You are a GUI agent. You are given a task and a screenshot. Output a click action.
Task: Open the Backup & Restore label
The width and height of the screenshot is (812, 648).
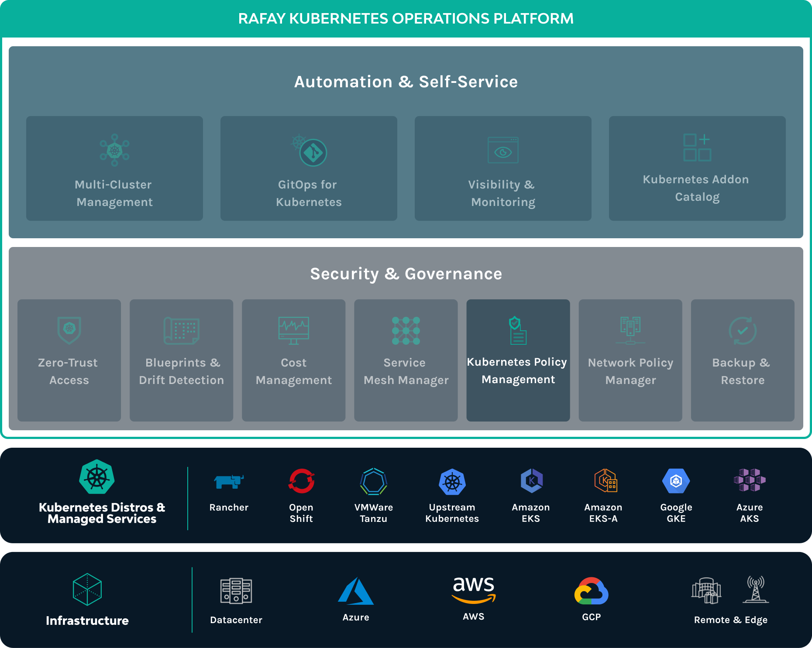tap(742, 371)
